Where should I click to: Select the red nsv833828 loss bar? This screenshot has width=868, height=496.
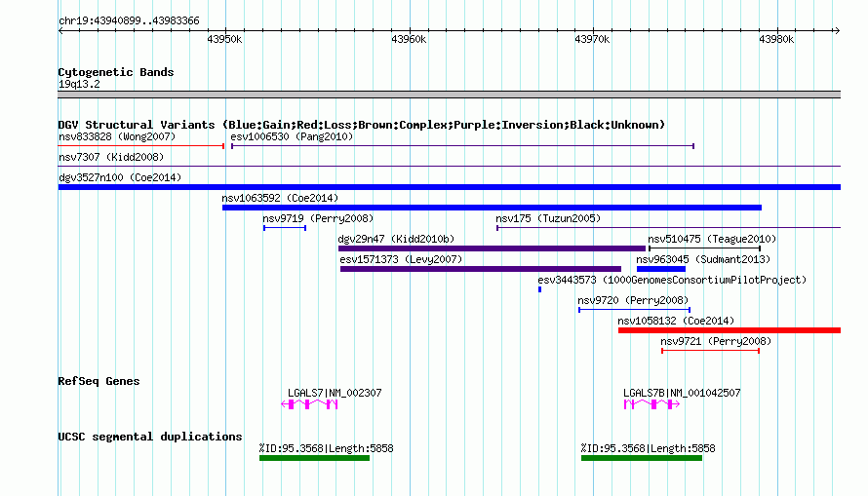[141, 146]
